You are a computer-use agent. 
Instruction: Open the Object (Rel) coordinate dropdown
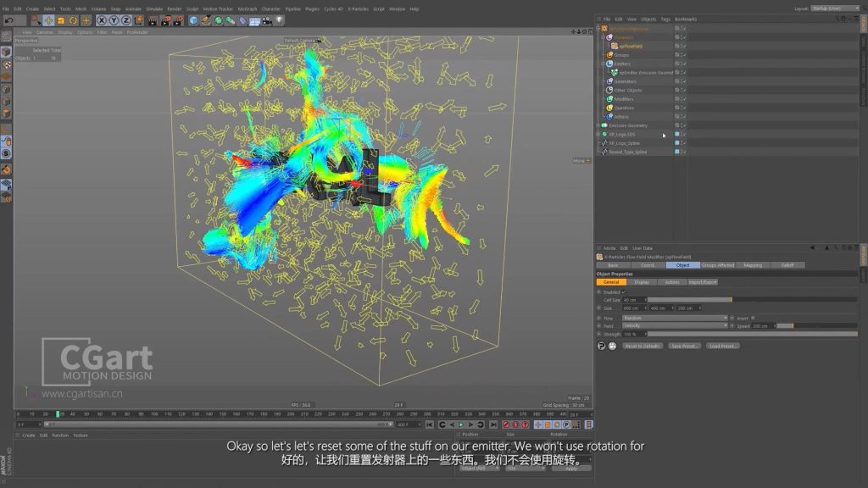(480, 469)
